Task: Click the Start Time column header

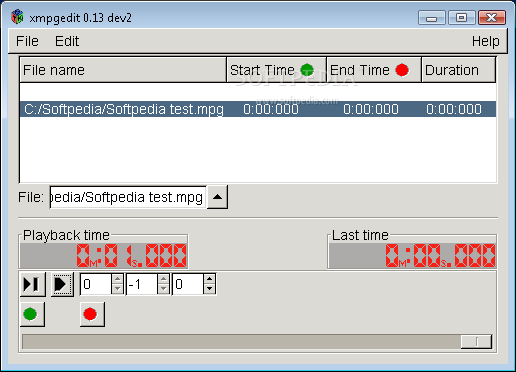Action: (x=276, y=70)
